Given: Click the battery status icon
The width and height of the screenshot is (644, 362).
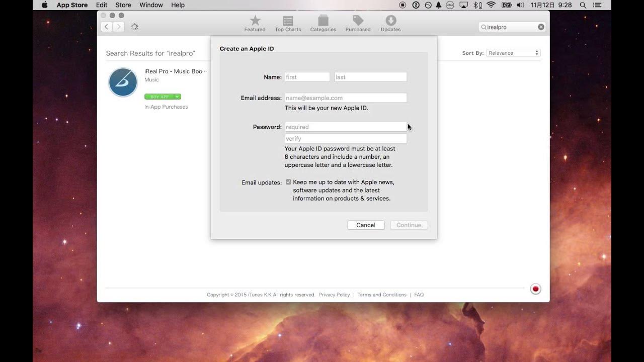Looking at the screenshot, I should [x=507, y=5].
